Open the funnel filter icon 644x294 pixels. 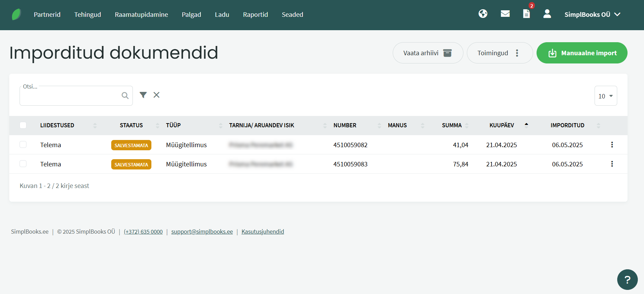point(143,95)
